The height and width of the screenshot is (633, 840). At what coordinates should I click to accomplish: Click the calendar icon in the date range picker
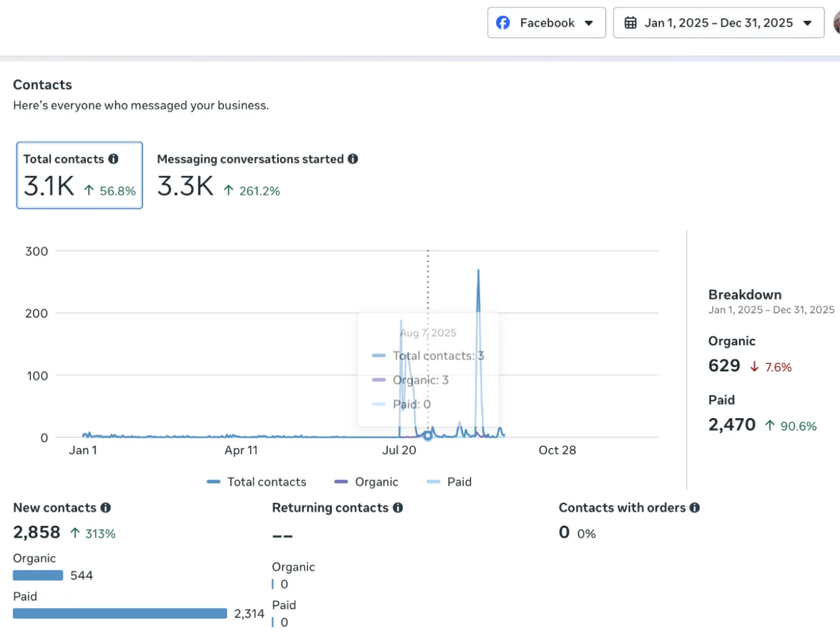[x=631, y=23]
